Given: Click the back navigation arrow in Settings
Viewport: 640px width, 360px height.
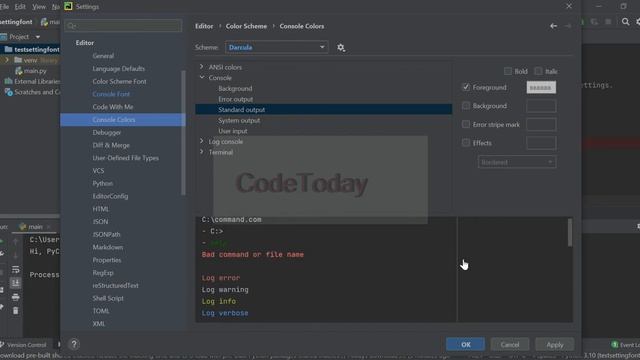Looking at the screenshot, I should pos(553,26).
